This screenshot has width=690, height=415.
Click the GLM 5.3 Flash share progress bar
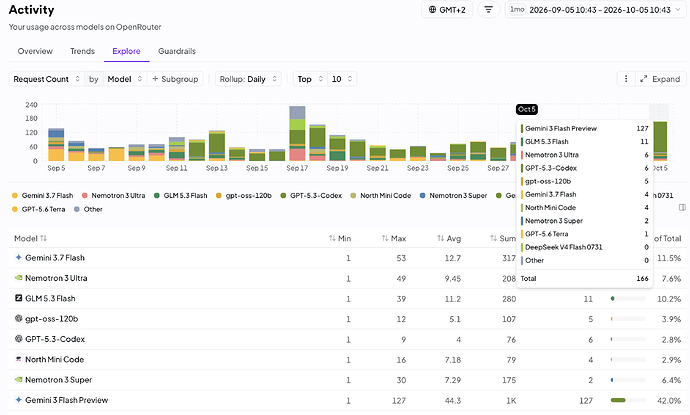pos(628,299)
